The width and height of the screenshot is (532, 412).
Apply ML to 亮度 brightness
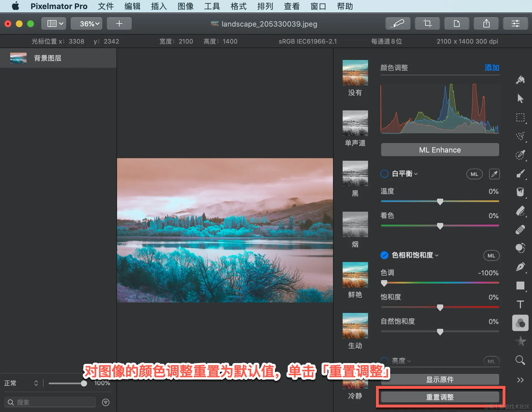coord(491,361)
